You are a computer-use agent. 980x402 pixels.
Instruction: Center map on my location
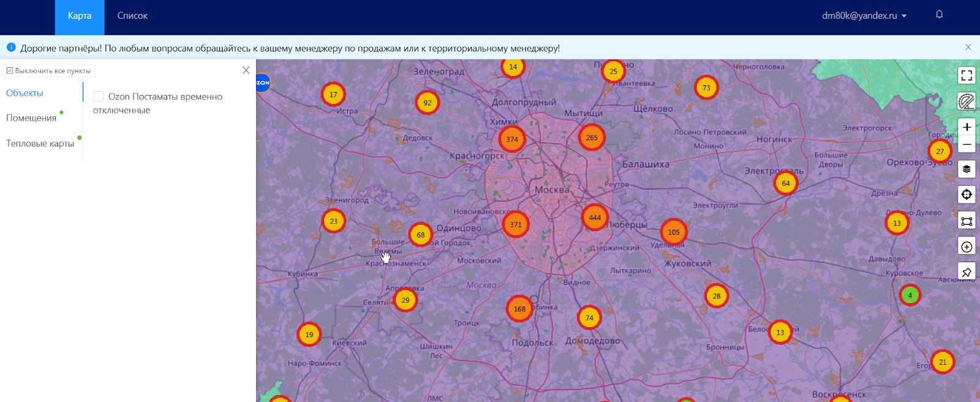pyautogui.click(x=967, y=195)
